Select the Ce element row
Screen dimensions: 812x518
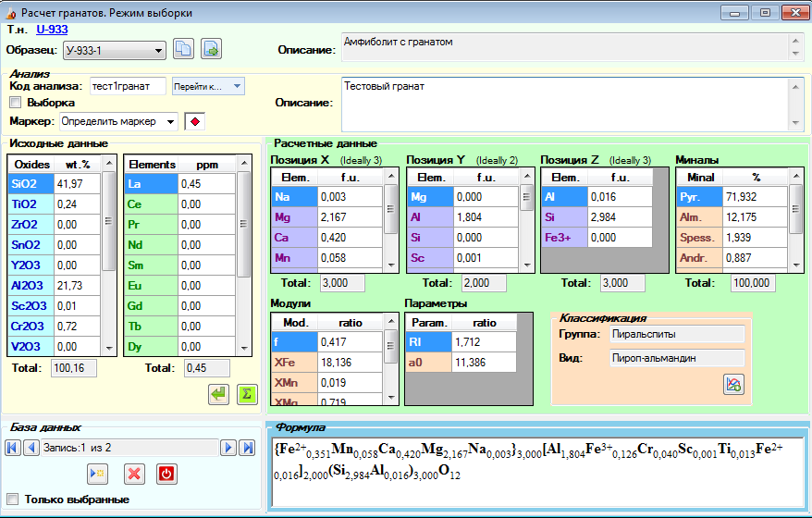point(180,204)
